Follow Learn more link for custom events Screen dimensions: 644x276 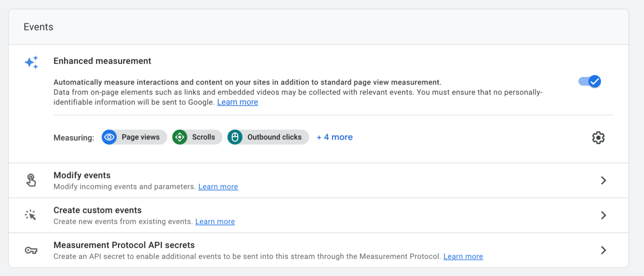[215, 222]
